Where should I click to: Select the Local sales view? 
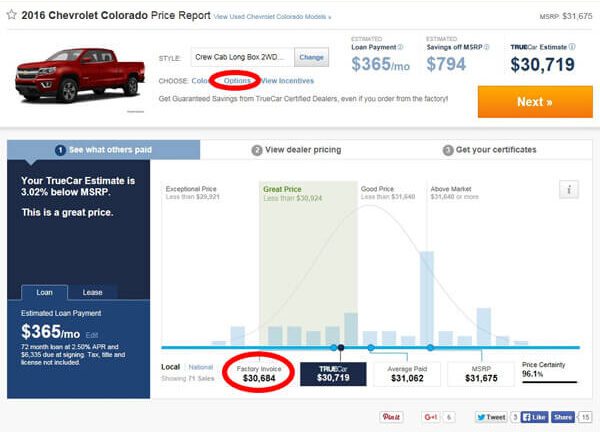tap(171, 367)
